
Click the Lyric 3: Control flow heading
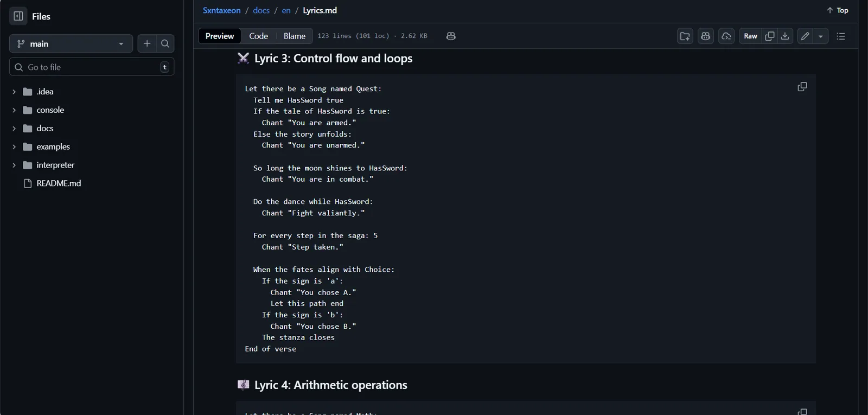pyautogui.click(x=333, y=59)
